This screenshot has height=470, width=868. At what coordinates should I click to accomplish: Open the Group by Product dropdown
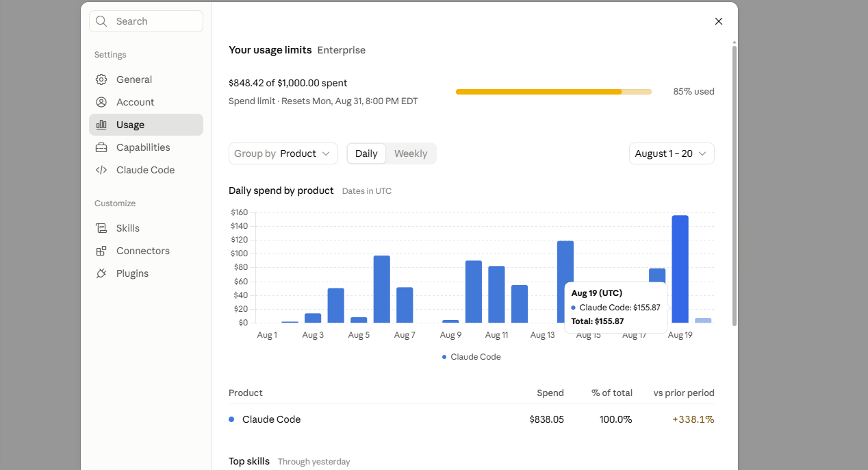(283, 153)
